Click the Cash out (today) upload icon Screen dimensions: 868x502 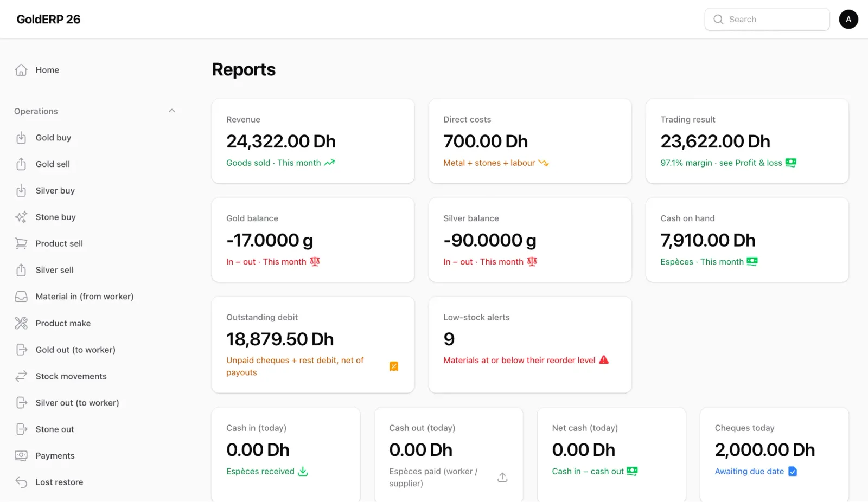pyautogui.click(x=502, y=478)
